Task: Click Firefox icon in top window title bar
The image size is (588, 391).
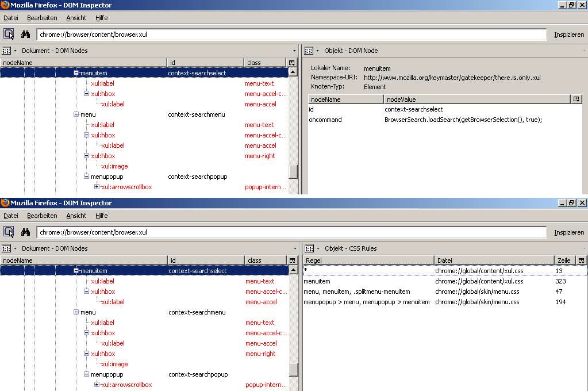Action: point(5,5)
